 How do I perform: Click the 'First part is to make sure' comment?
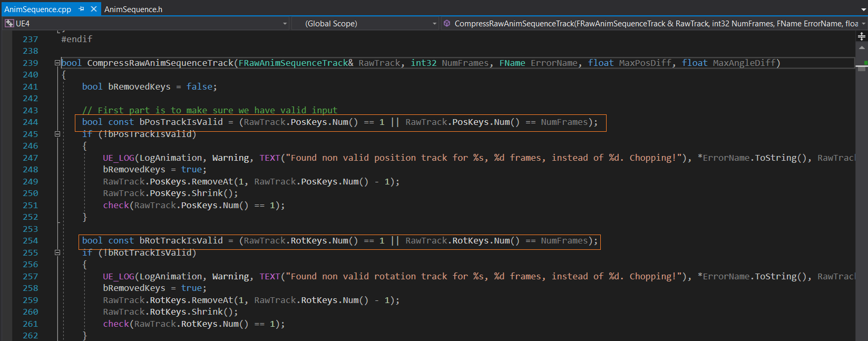[x=210, y=110]
